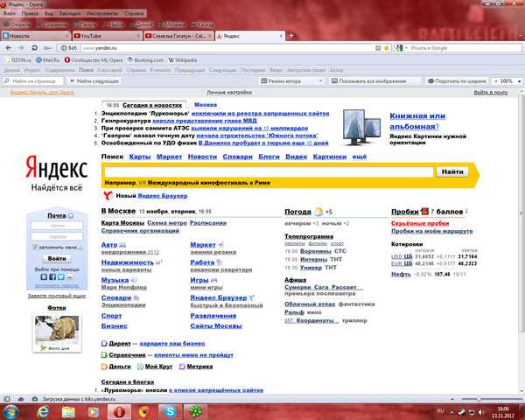Open the Mail.Ru bookmark
This screenshot has width=525, height=420.
[x=47, y=60]
